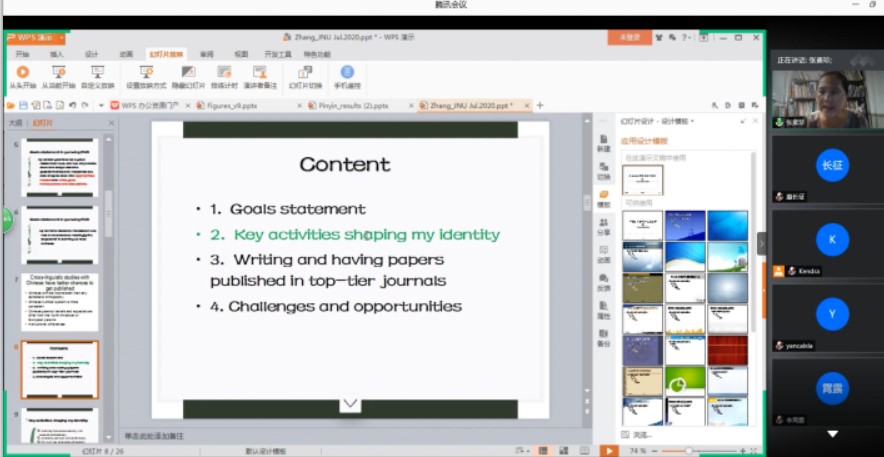The height and width of the screenshot is (457, 884).
Task: Switch to the 大纲 outline pane view
Action: point(15,123)
